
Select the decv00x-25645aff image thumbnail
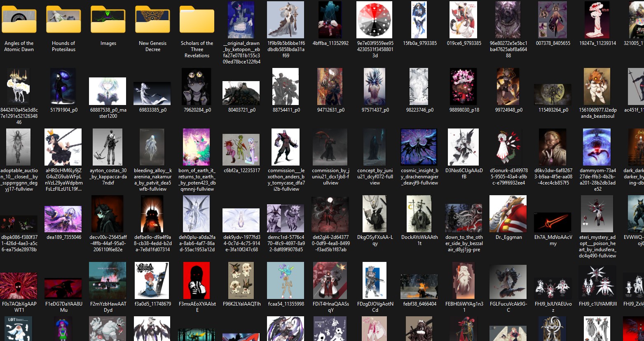click(x=108, y=214)
